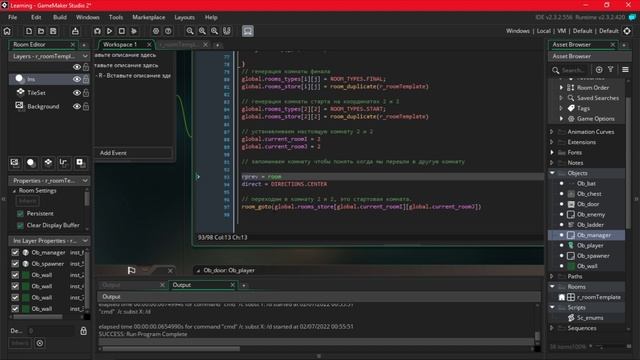Hide the Background layer
640x360 pixels.
(x=77, y=107)
